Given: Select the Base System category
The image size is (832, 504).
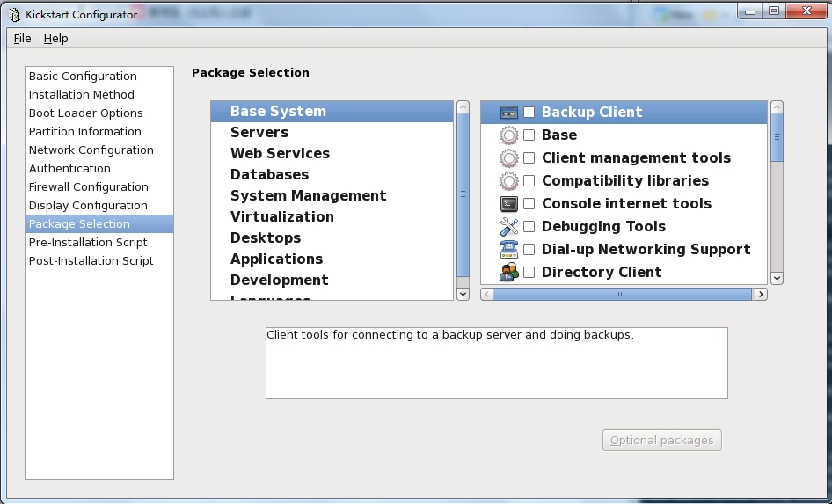Looking at the screenshot, I should 332,112.
